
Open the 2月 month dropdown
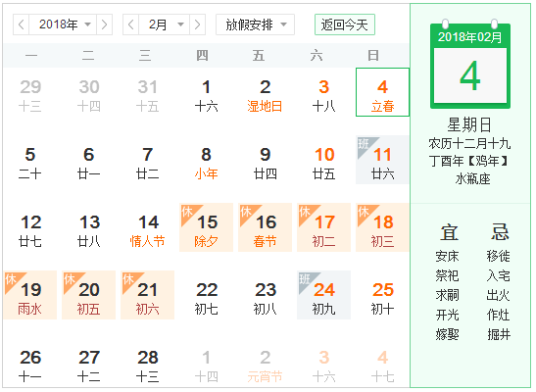(164, 24)
